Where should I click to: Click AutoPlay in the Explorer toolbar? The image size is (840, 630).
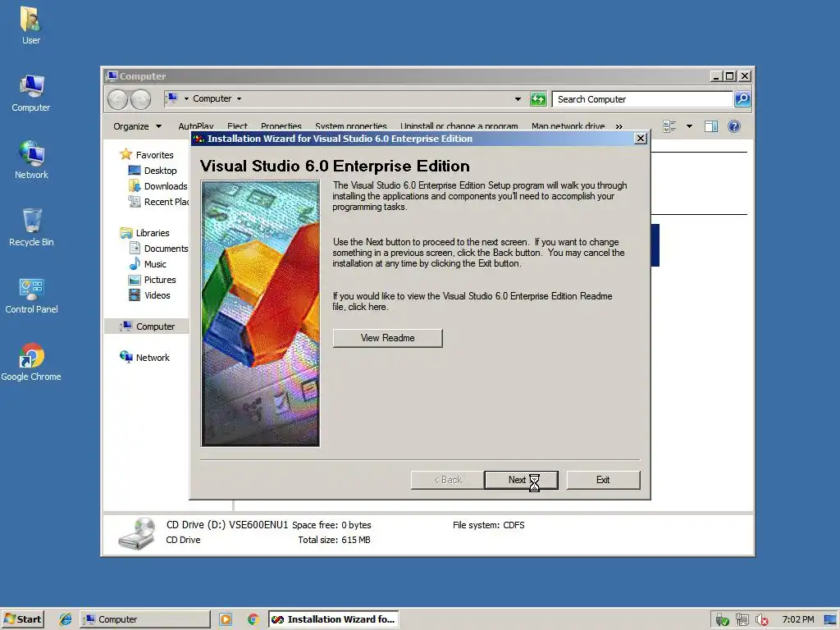(x=195, y=126)
